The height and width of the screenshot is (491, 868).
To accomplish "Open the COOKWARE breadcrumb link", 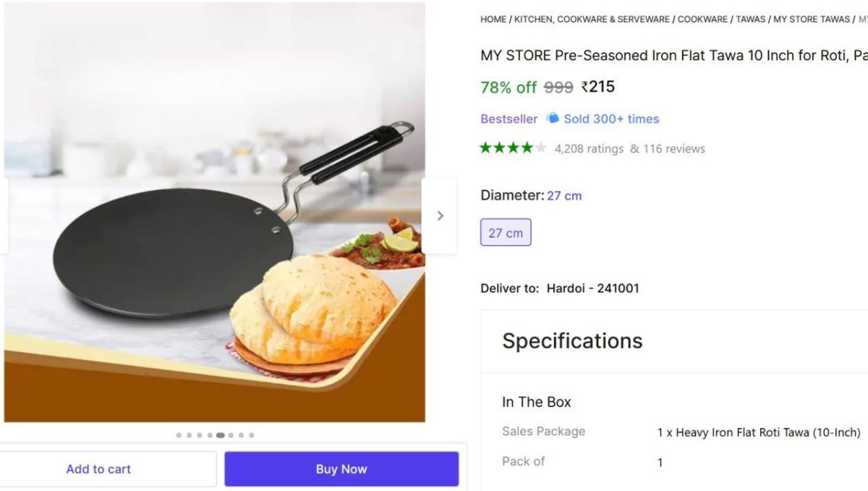I will (x=702, y=19).
